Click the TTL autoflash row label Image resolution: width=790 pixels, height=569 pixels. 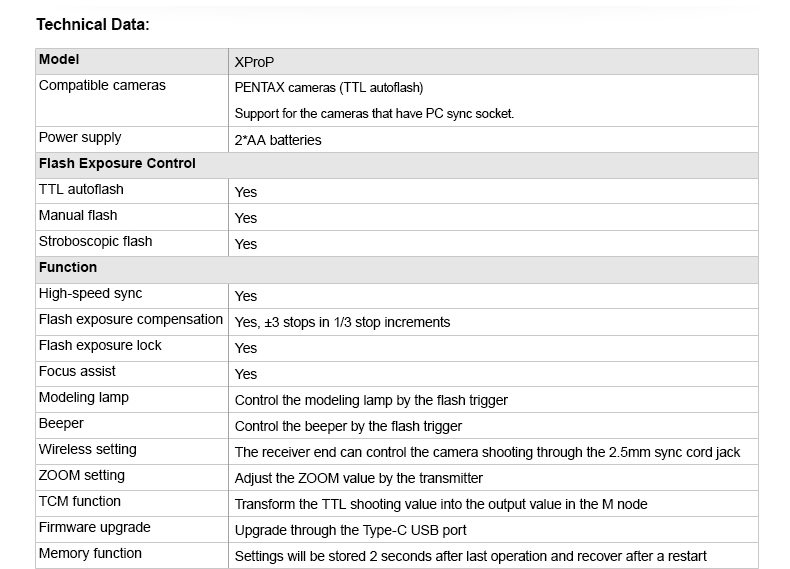[x=81, y=190]
